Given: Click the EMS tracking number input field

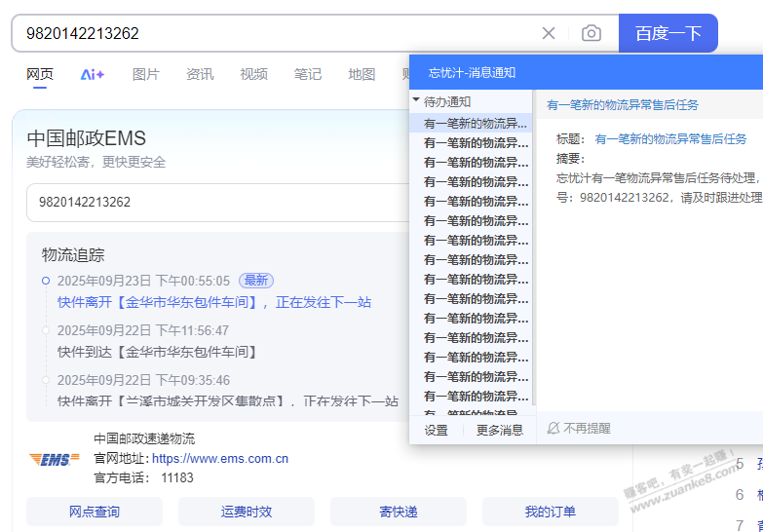Looking at the screenshot, I should click(x=219, y=202).
